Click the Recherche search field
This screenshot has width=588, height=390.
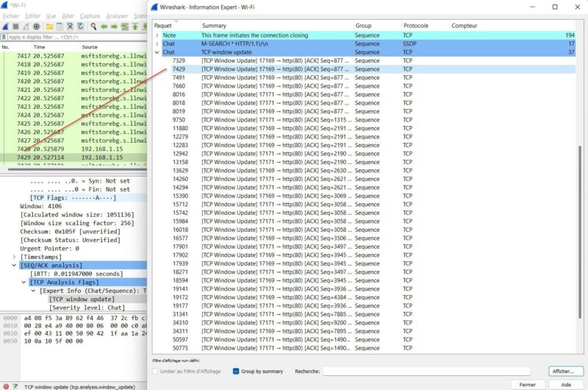(x=426, y=371)
